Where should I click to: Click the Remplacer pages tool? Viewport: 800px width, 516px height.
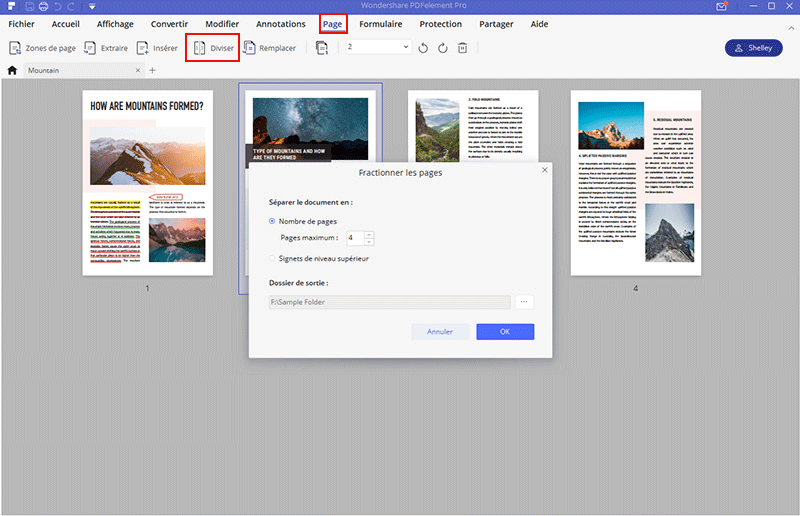[270, 48]
